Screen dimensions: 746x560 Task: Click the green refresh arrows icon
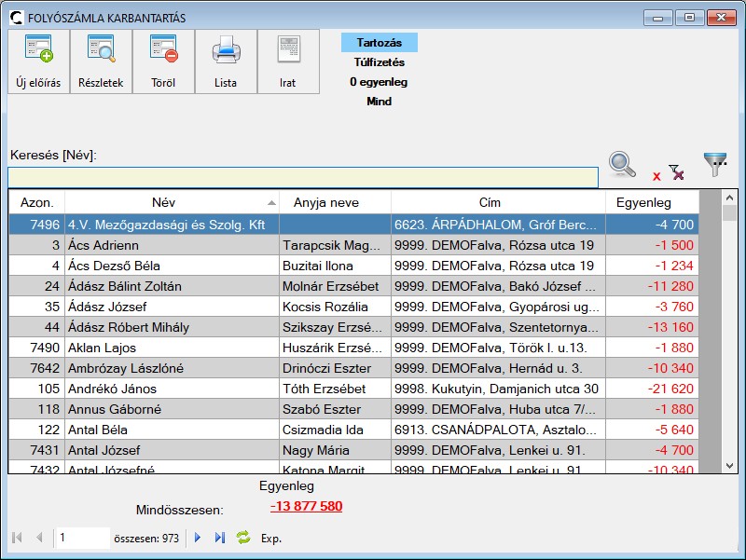click(x=243, y=538)
